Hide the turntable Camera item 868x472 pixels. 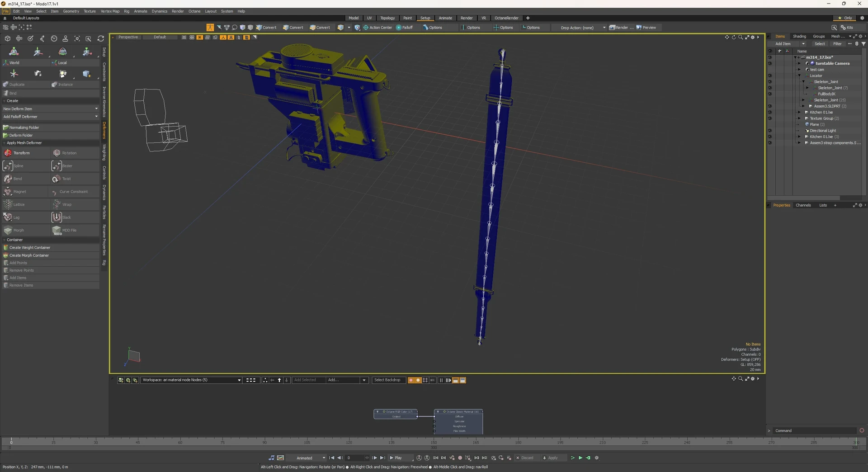click(x=770, y=63)
